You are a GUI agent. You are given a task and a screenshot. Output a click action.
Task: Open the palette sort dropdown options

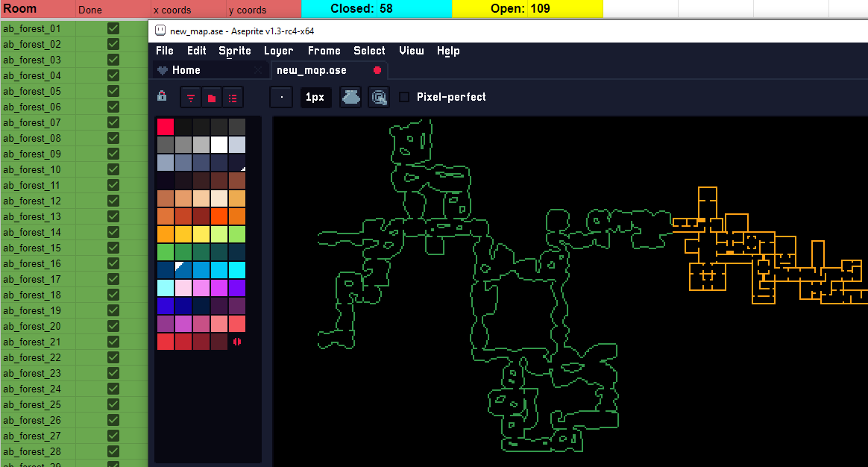pyautogui.click(x=191, y=97)
